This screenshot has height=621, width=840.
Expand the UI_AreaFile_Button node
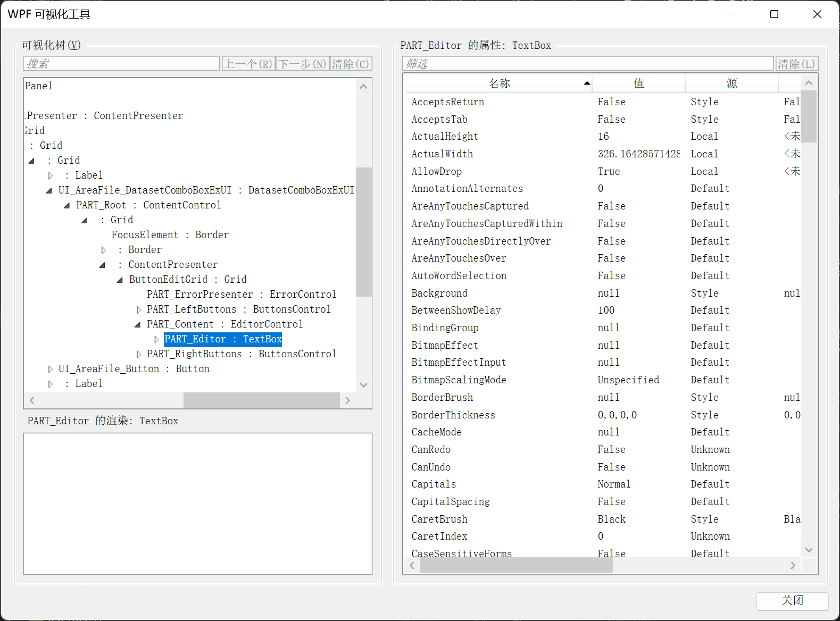click(x=50, y=369)
